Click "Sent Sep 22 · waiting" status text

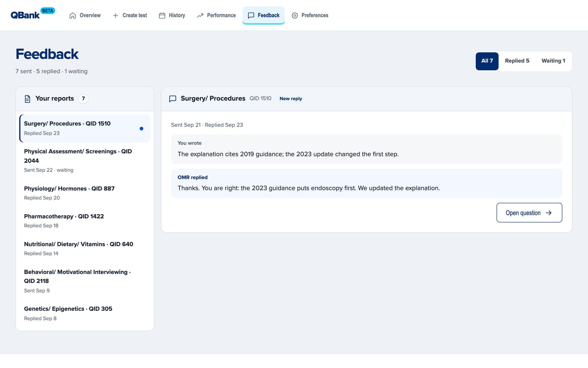pos(49,170)
